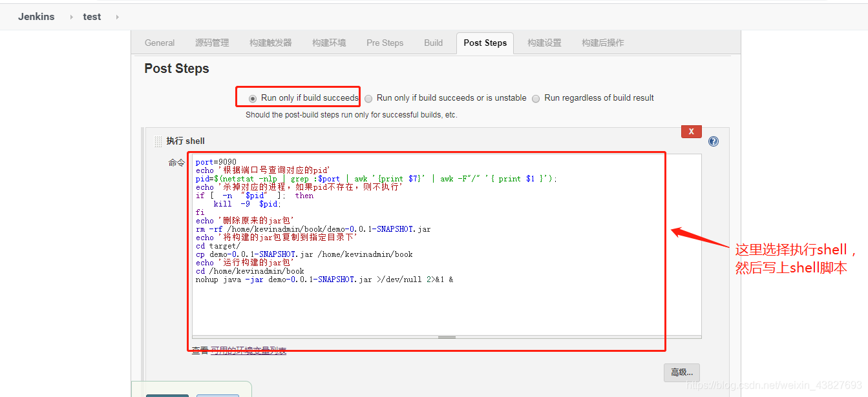Screen dimensions: 868x397
Task: Switch to the 构建环境 tab
Action: [328, 43]
